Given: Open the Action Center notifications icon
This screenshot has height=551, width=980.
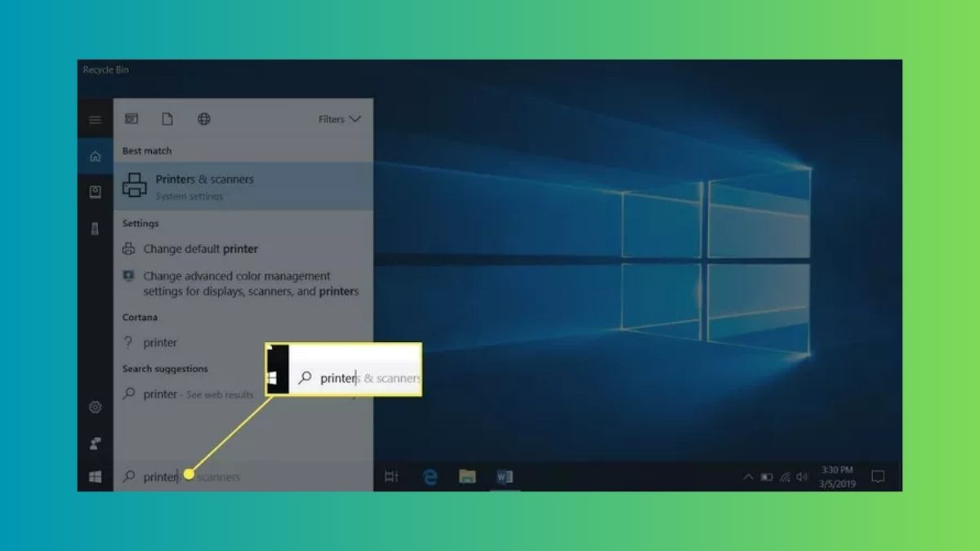Looking at the screenshot, I should pos(878,477).
